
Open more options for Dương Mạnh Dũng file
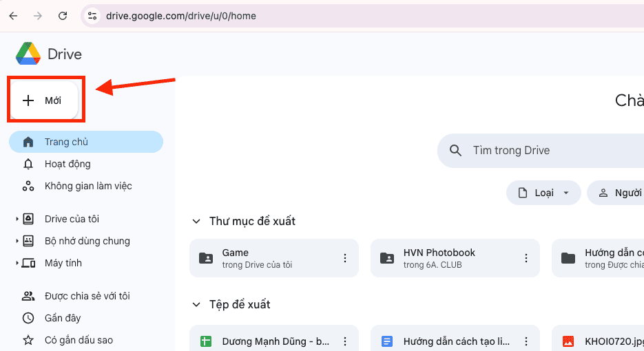345,341
